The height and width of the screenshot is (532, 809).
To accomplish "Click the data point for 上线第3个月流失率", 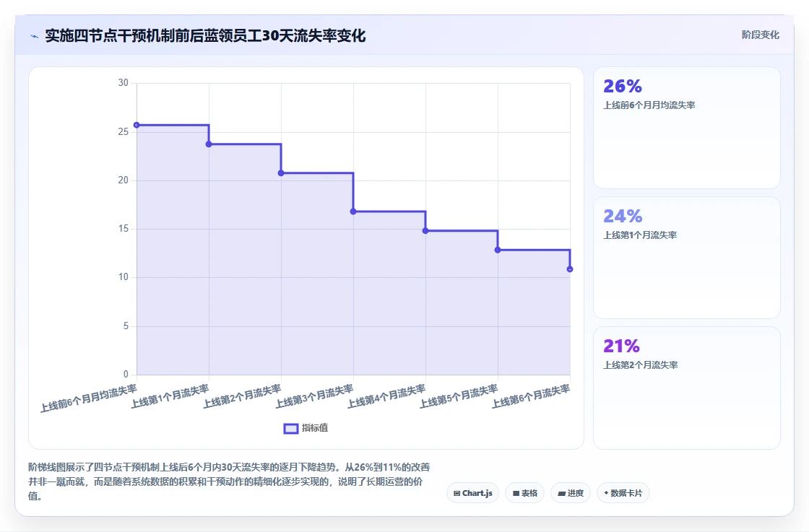I will [353, 212].
